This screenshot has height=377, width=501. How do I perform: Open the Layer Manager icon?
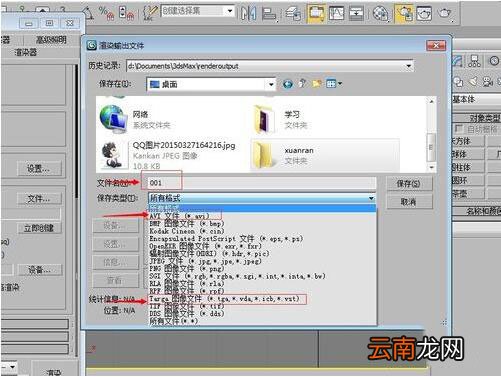[293, 13]
